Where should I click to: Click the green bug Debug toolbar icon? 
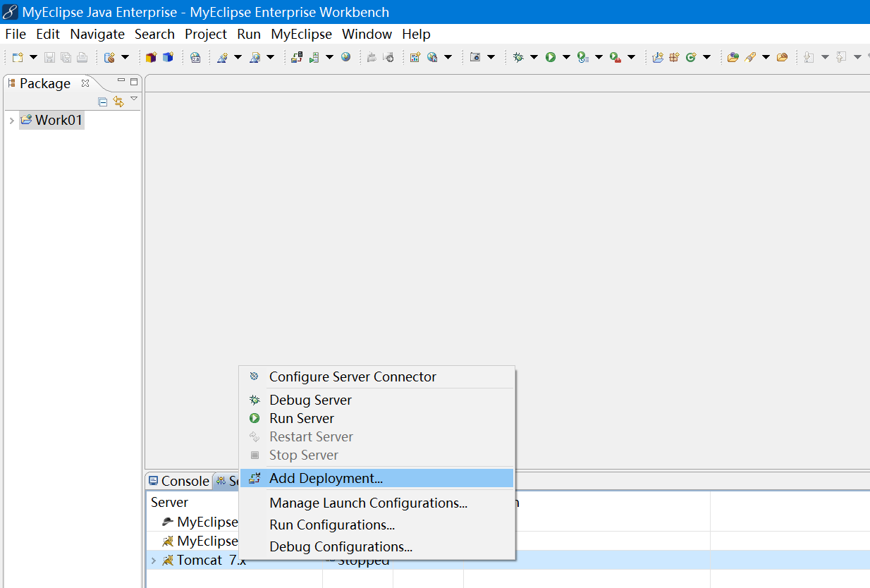tap(518, 57)
